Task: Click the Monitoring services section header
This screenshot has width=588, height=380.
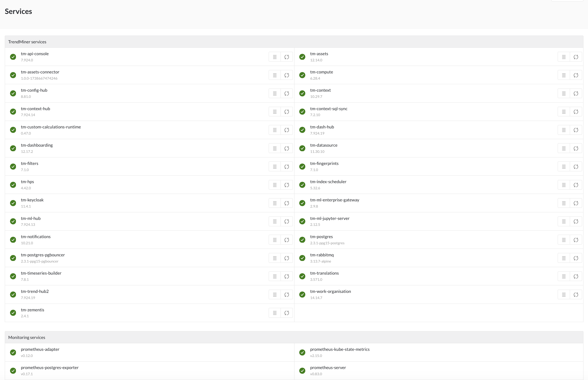Action: tap(27, 337)
